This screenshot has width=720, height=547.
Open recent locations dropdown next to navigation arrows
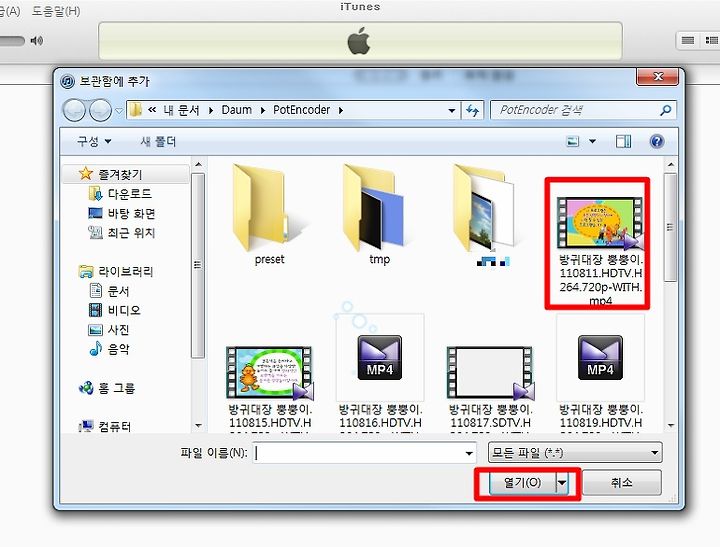(119, 111)
